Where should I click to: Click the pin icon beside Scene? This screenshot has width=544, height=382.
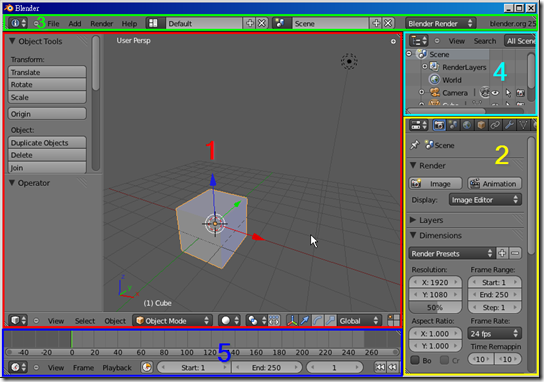(x=415, y=145)
